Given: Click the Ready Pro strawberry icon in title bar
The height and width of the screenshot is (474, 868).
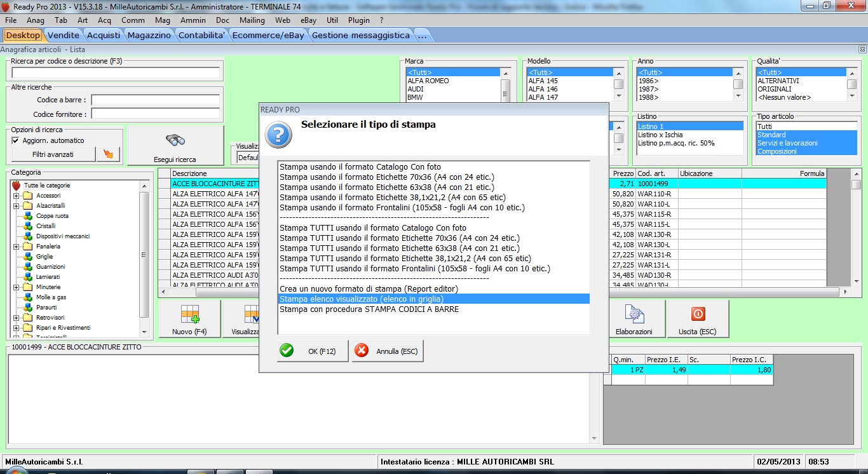Looking at the screenshot, I should [7, 5].
